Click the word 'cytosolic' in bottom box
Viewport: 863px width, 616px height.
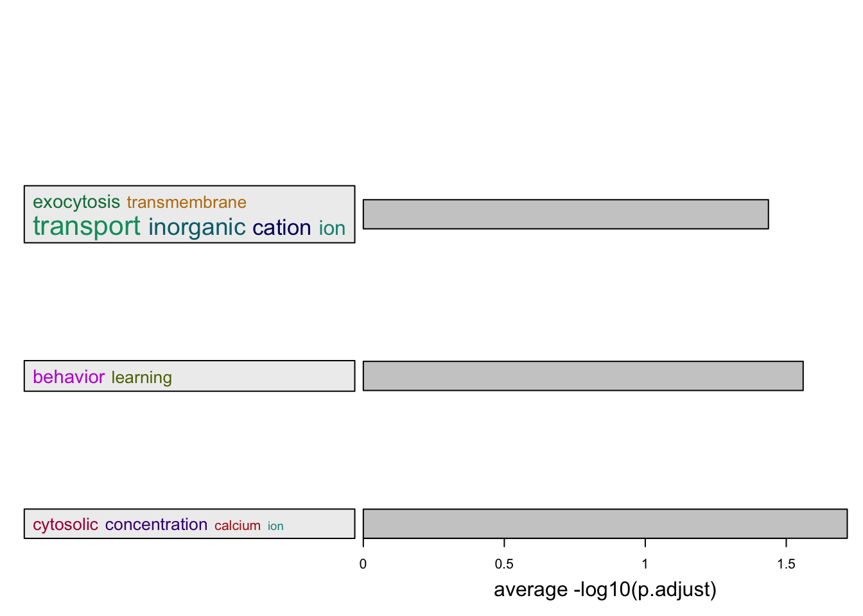65,525
